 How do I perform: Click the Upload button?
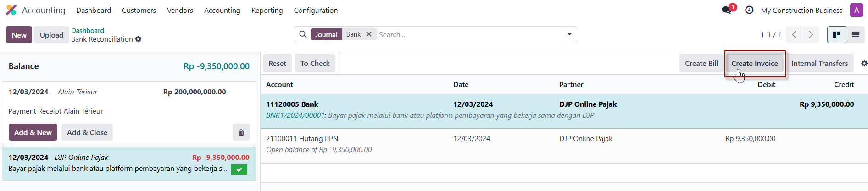51,35
